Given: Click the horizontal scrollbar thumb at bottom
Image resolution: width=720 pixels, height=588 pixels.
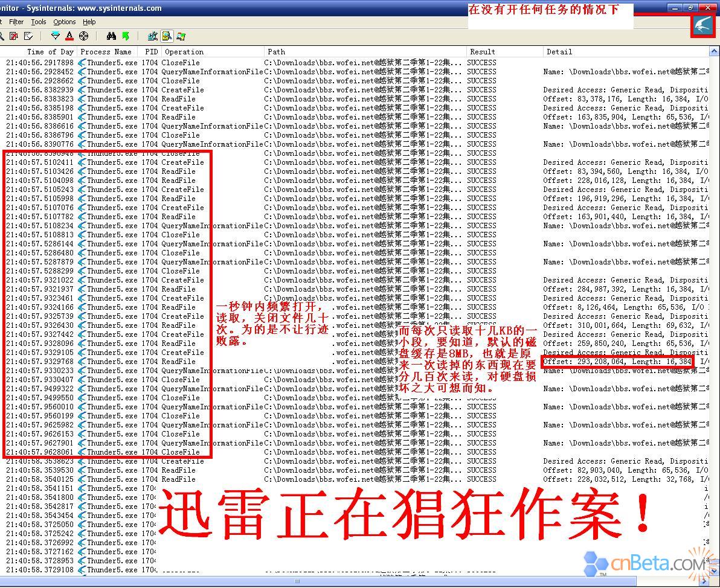Looking at the screenshot, I should pos(298,581).
